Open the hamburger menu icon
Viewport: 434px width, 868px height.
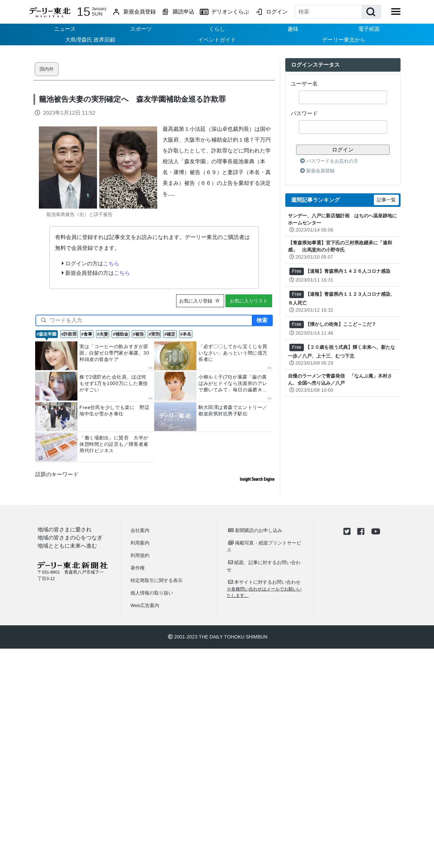point(396,12)
